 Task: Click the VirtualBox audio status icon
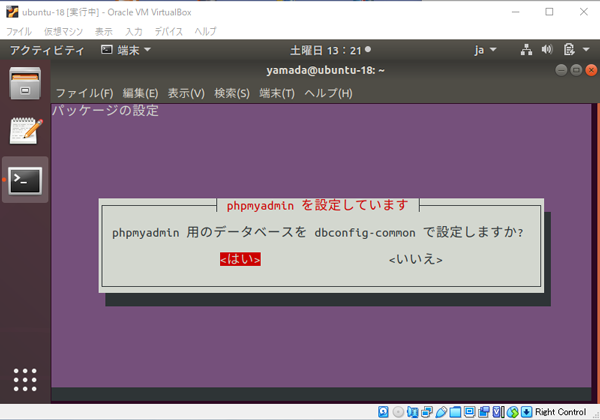412,412
